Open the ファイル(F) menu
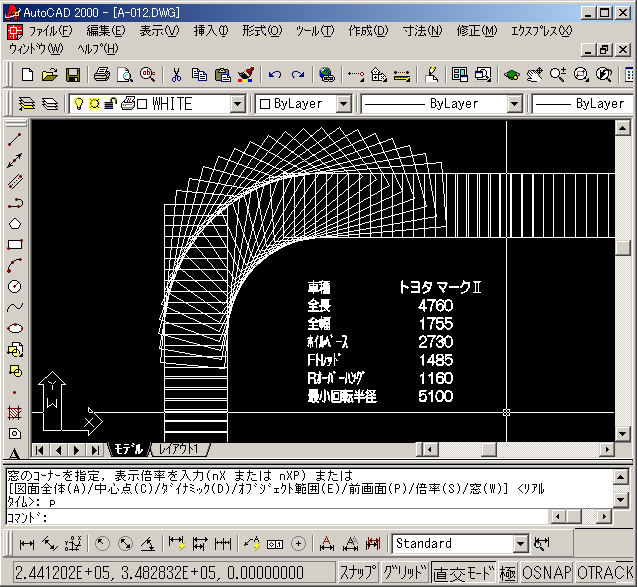637x587 pixels. (50, 31)
